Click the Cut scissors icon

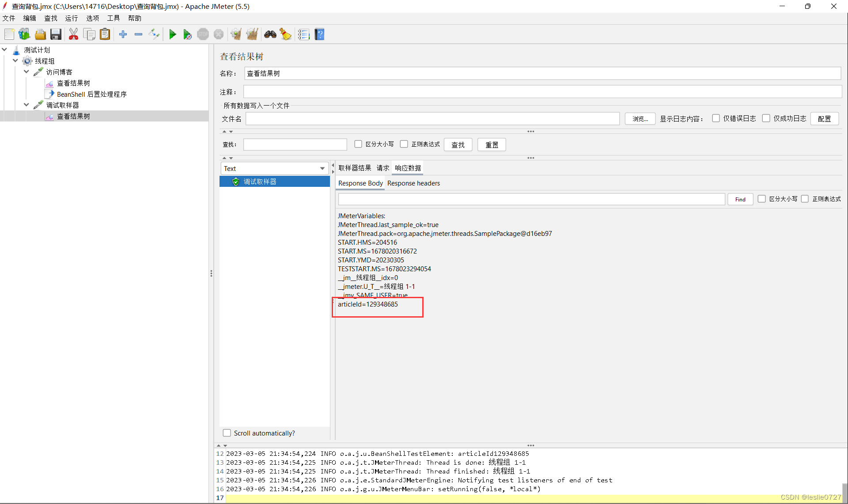(74, 34)
